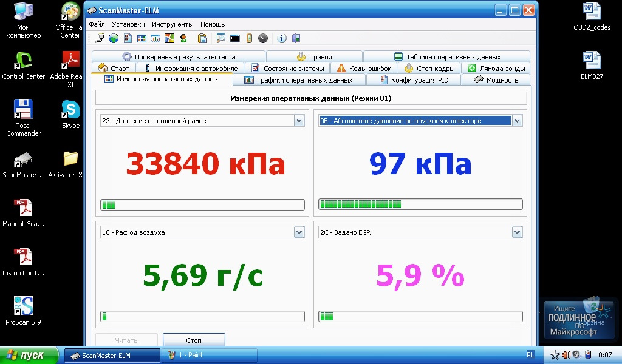Open the Aktivator_X folder on desktop

pos(67,165)
